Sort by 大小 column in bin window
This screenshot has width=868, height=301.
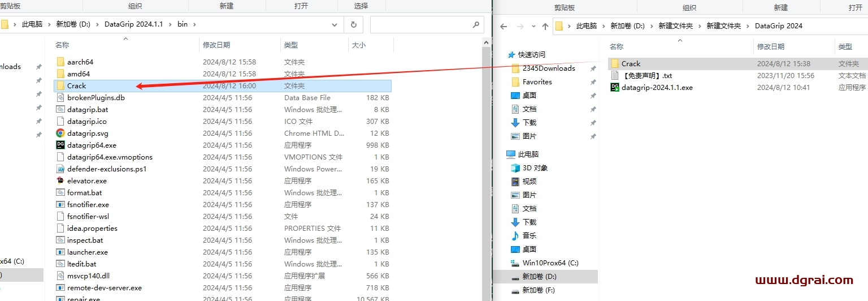[x=358, y=45]
